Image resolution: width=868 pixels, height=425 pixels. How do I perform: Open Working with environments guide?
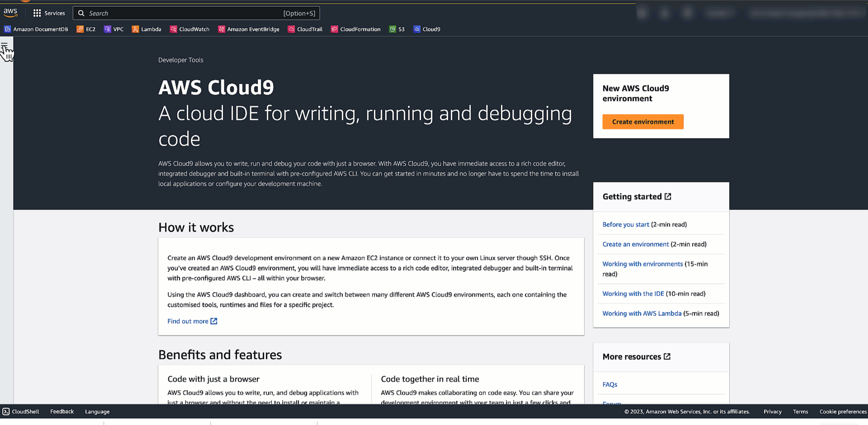coord(642,264)
